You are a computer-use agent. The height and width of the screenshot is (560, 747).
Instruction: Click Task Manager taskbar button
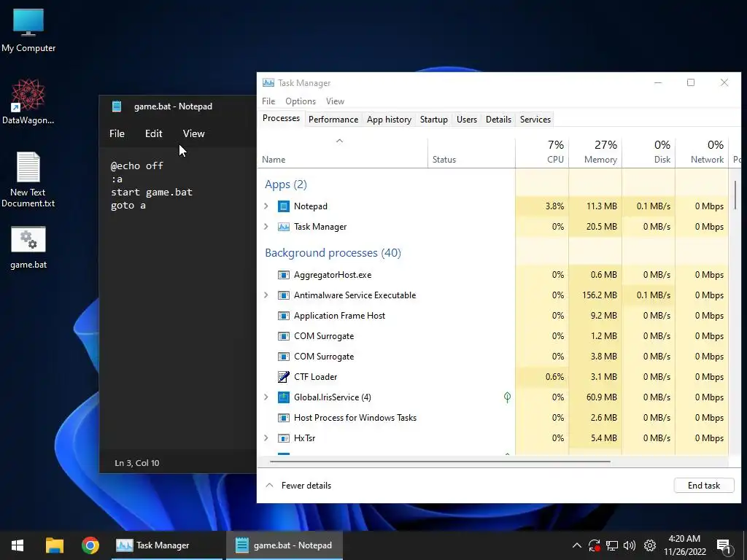click(x=167, y=545)
